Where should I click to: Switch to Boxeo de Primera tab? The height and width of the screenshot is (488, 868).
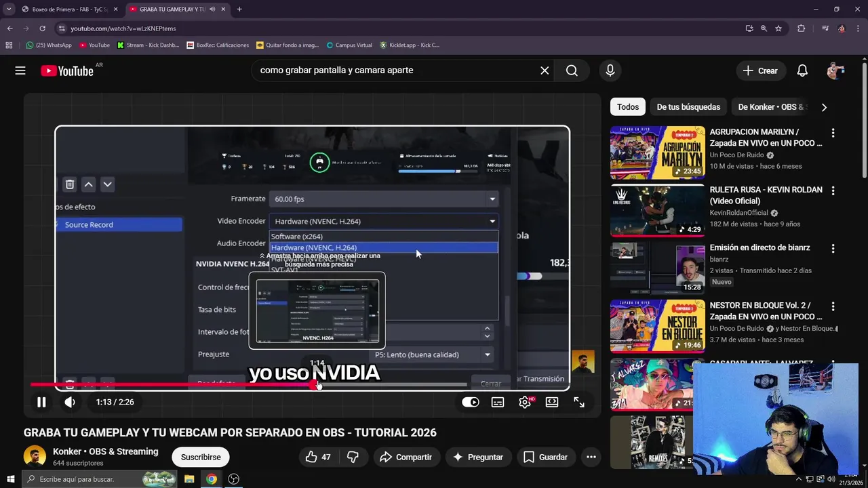pos(70,9)
